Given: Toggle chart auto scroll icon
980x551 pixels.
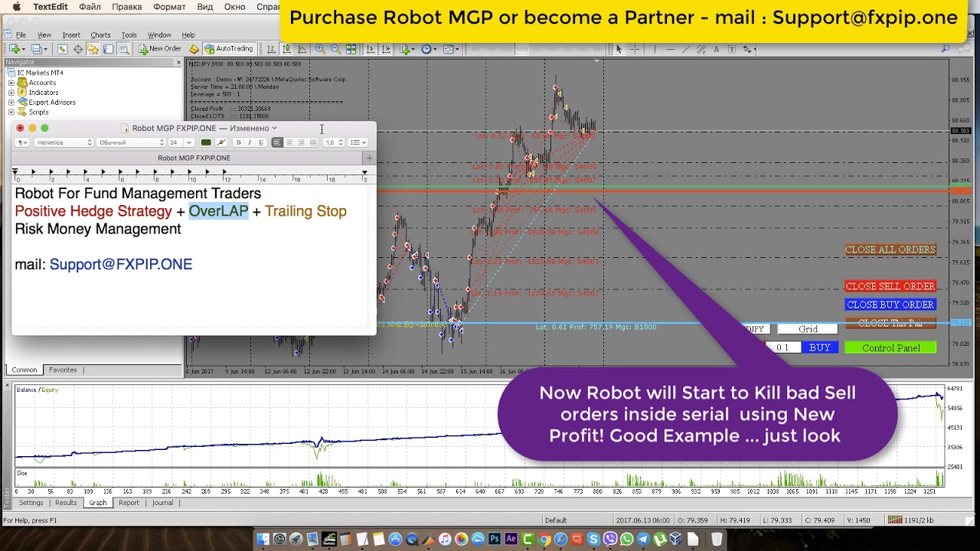Looking at the screenshot, I should (371, 49).
